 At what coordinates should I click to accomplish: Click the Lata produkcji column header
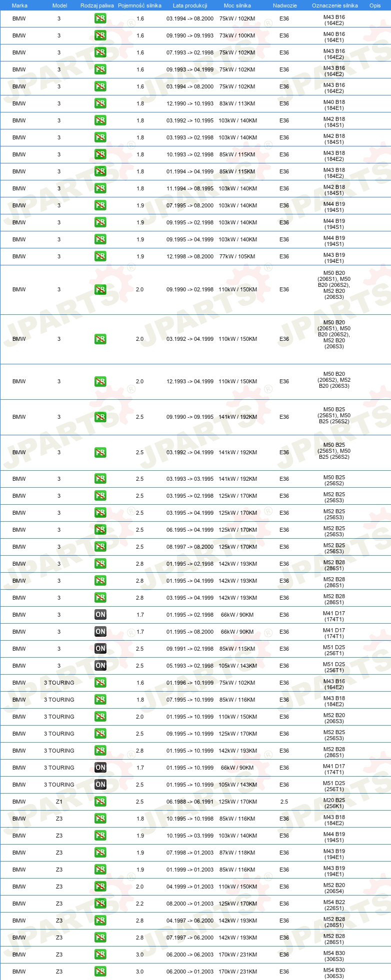[190, 5]
